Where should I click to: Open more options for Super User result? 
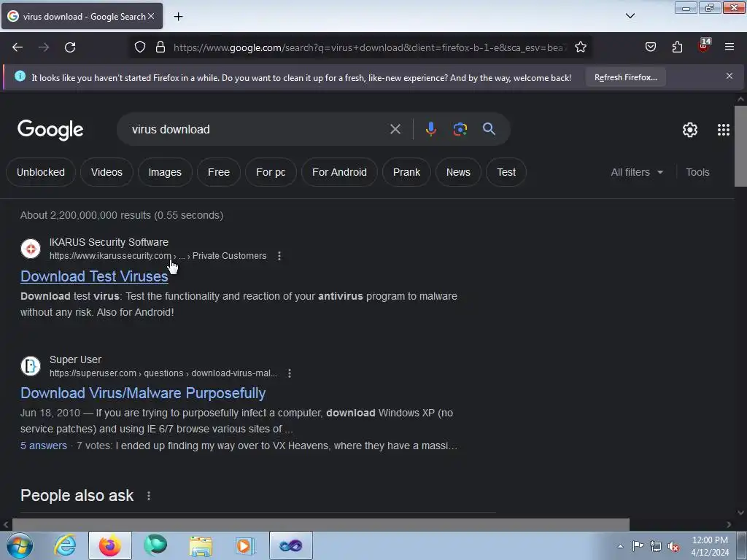[x=289, y=373]
